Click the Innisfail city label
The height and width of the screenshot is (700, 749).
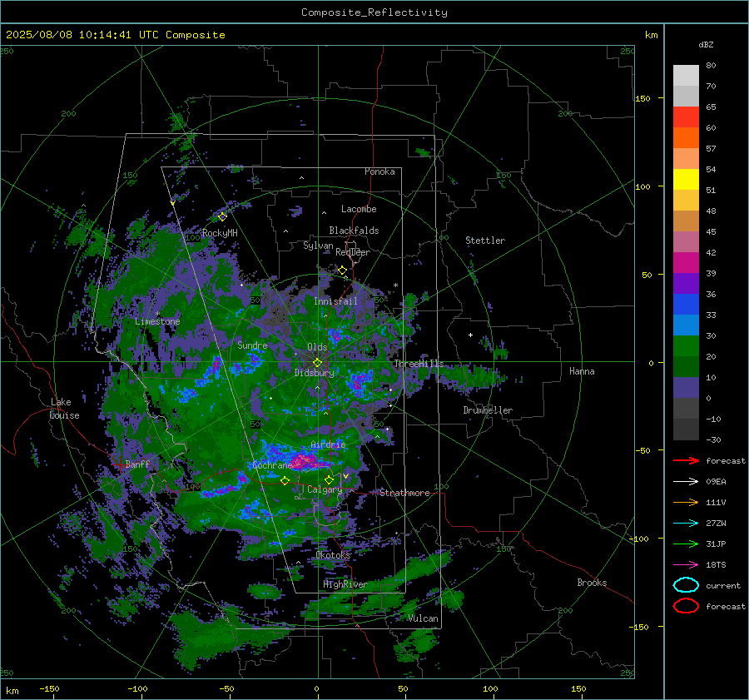click(335, 301)
